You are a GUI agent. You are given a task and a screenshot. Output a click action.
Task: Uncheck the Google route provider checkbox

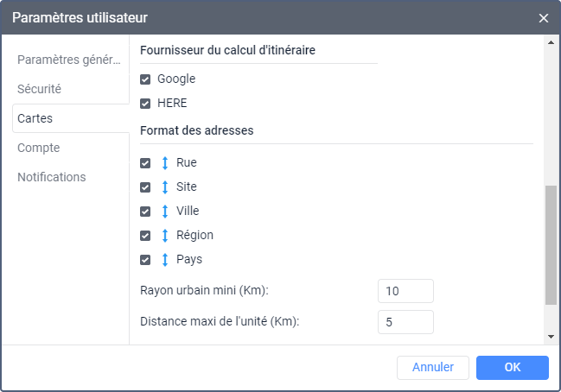coord(145,79)
